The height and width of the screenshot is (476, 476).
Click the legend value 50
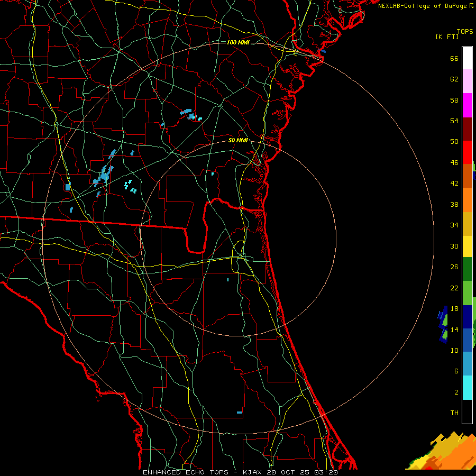454,141
